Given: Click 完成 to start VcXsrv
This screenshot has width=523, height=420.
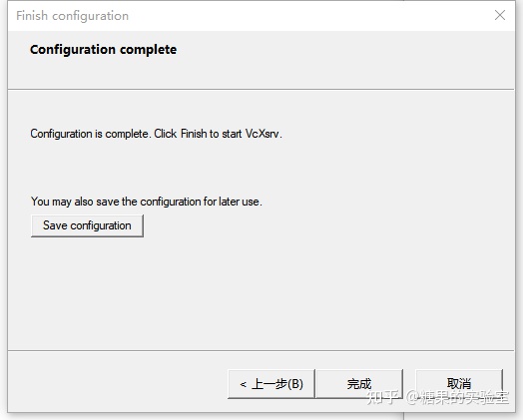Looking at the screenshot, I should [x=359, y=384].
